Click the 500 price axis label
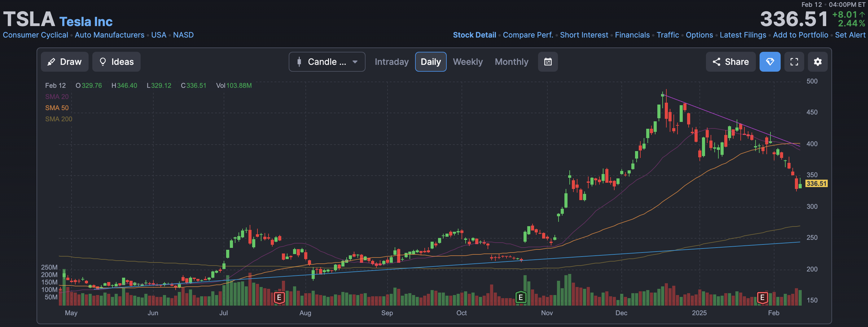This screenshot has height=327, width=868. 812,81
